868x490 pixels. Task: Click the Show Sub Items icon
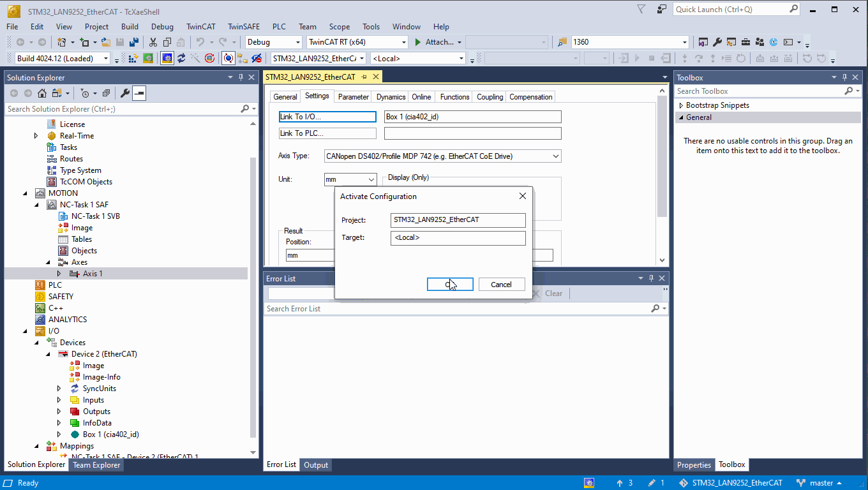(243, 59)
